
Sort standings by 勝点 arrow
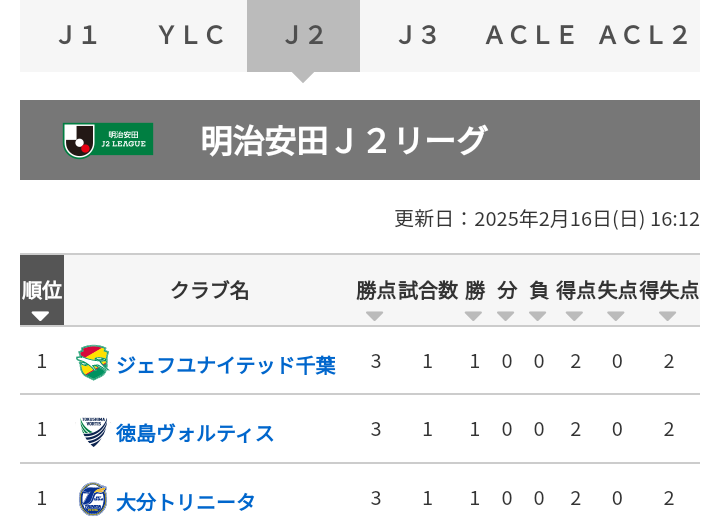pos(375,316)
